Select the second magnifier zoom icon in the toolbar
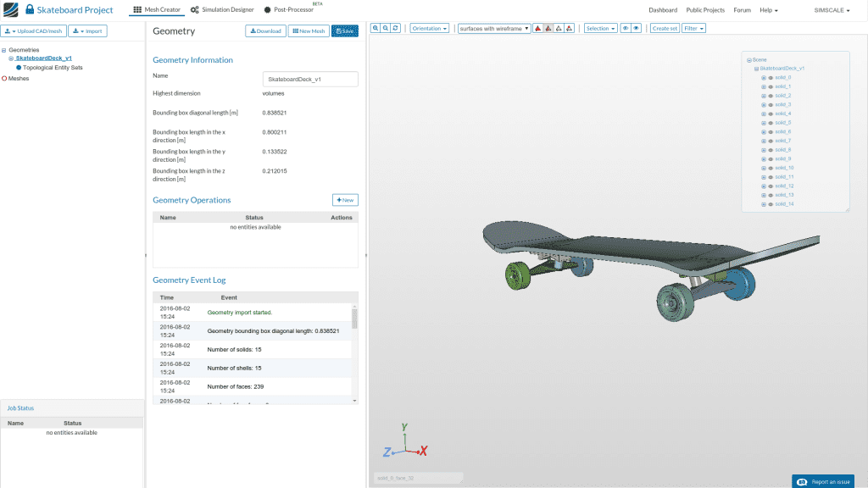 [386, 28]
